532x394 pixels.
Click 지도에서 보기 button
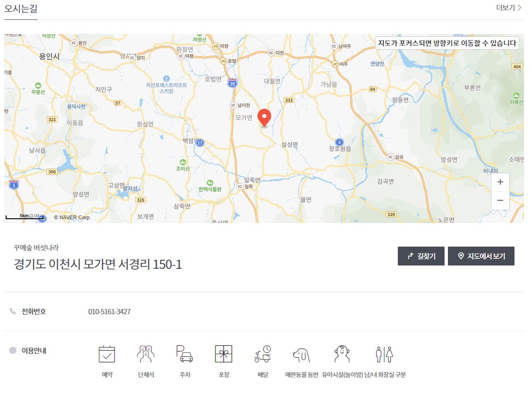(481, 256)
